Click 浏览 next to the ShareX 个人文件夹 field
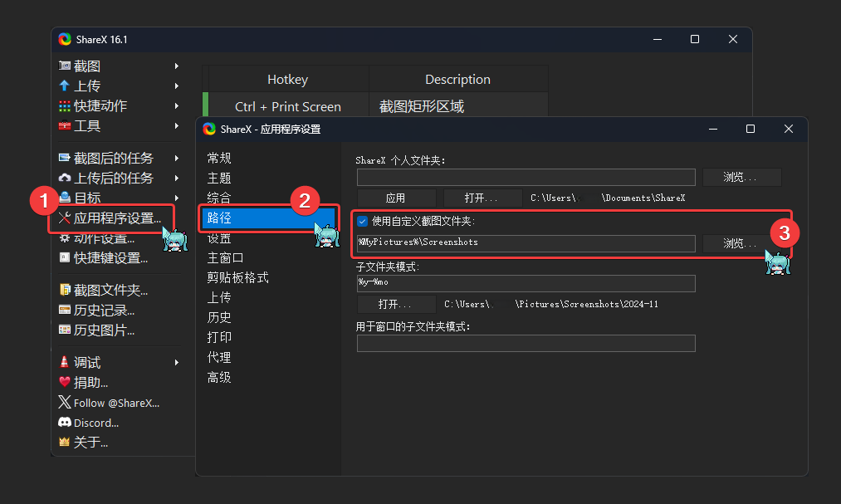The height and width of the screenshot is (504, 841). (x=741, y=177)
